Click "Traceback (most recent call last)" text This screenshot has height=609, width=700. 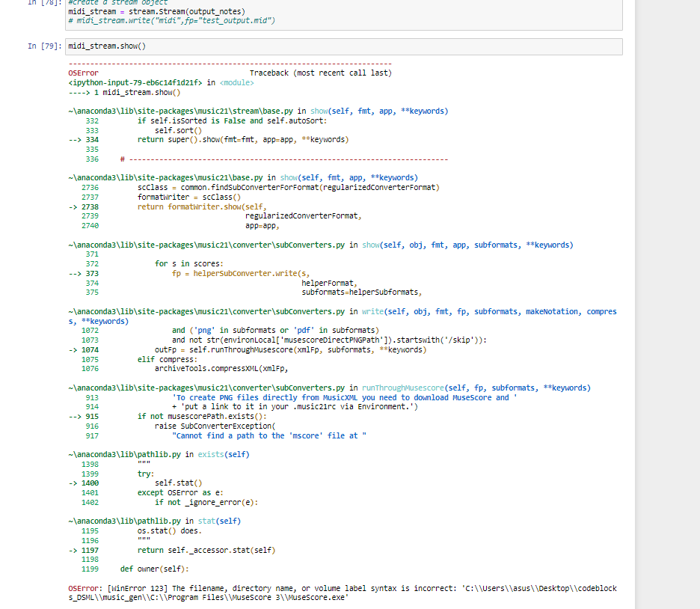pos(320,73)
